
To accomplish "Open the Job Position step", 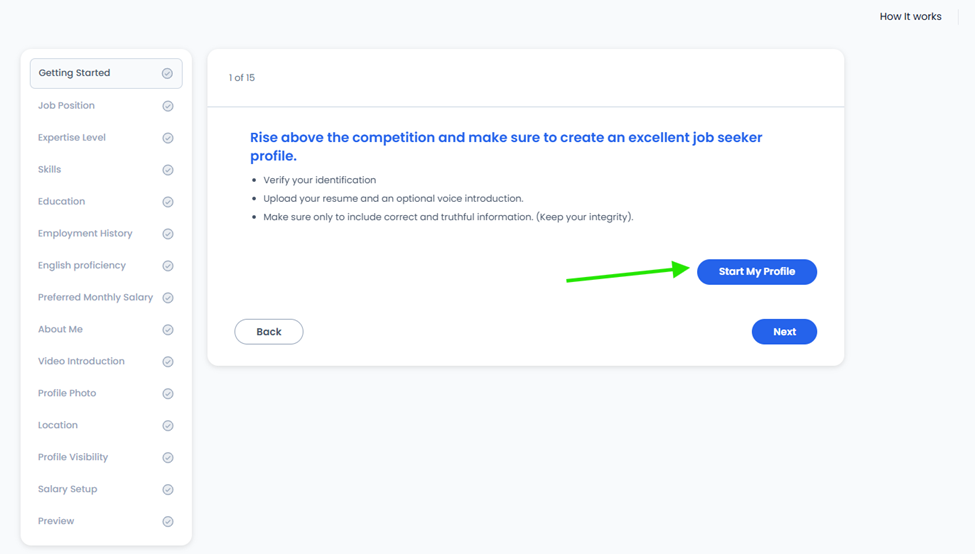I will click(x=106, y=106).
